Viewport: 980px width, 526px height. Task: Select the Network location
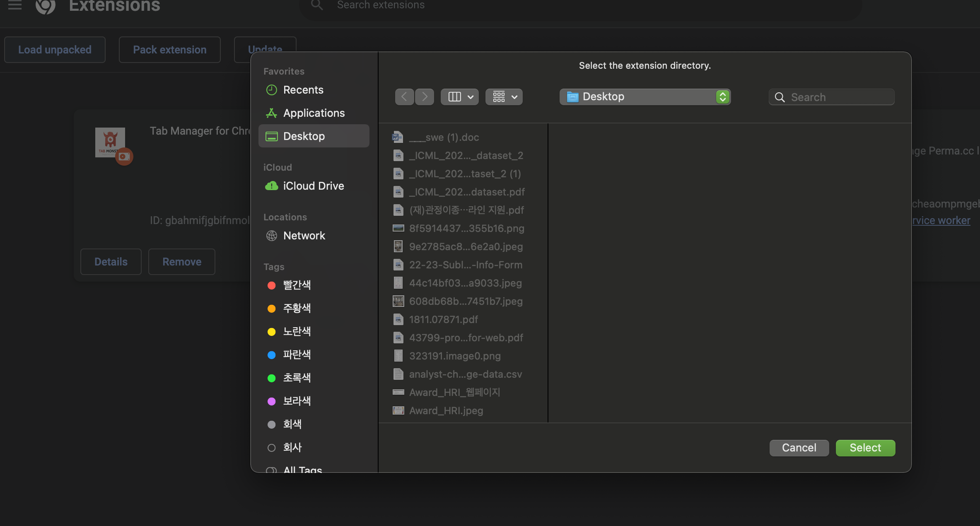pos(304,236)
